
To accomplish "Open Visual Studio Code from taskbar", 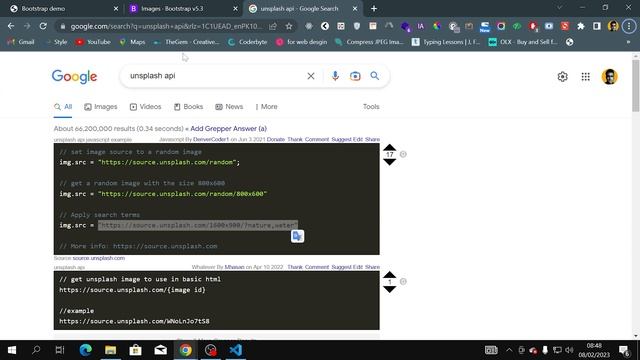I will point(236,350).
